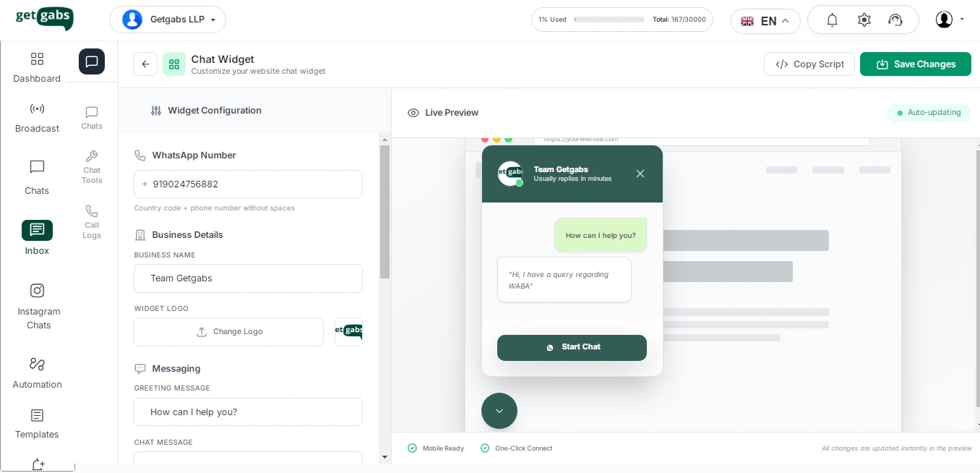Click the green widget launcher chevron in preview
The image size is (980, 473).
click(x=499, y=411)
